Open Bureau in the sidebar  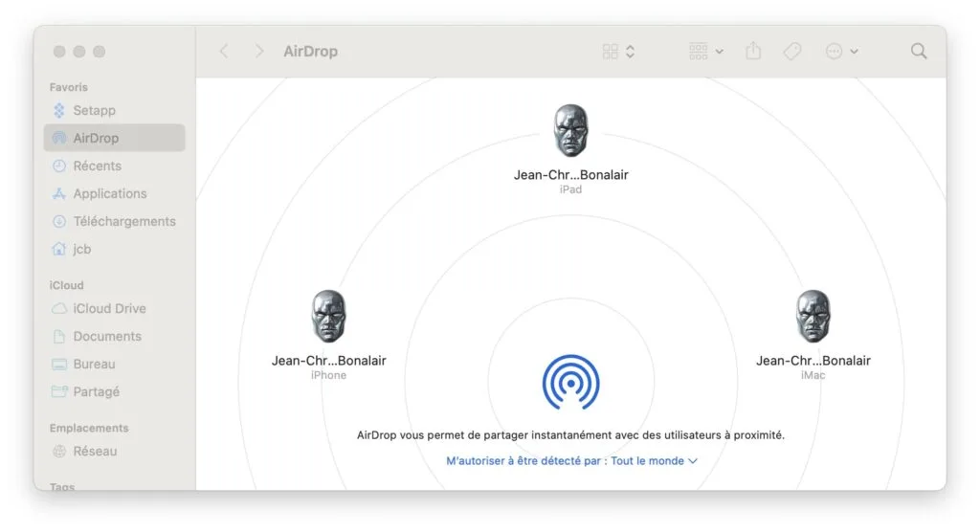(115, 364)
